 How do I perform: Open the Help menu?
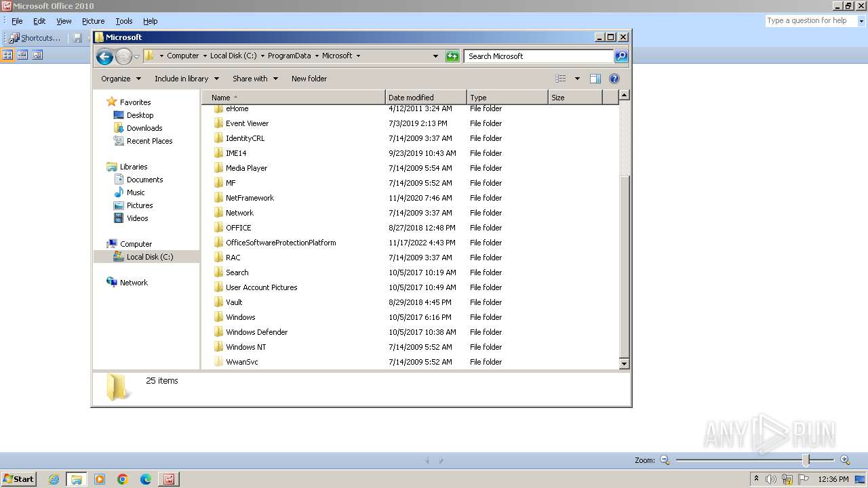tap(151, 21)
